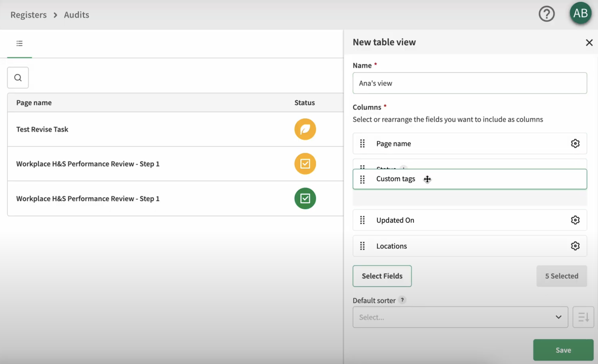
Task: Click the Name input field for the view
Action: click(470, 83)
